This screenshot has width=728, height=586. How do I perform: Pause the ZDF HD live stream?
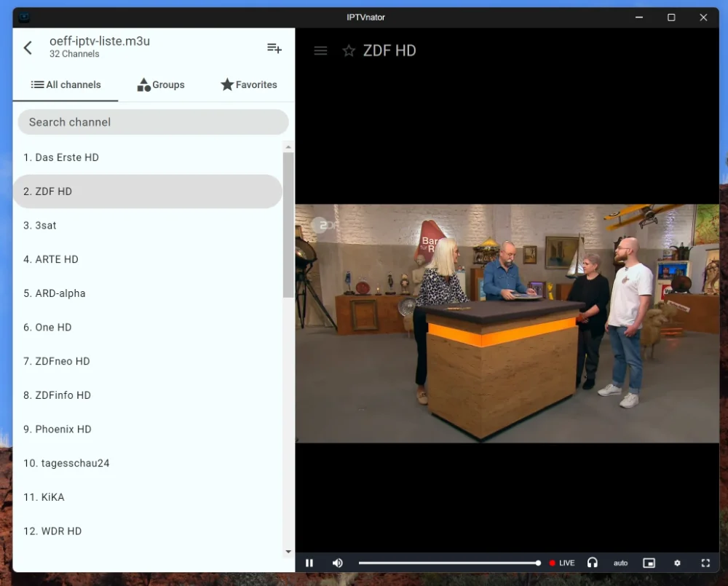(x=309, y=563)
